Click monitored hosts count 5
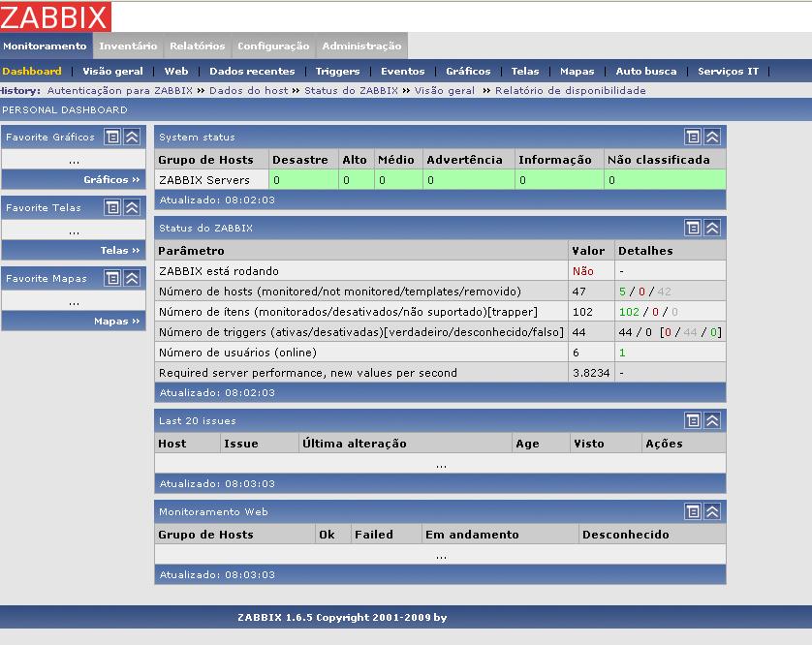The width and height of the screenshot is (812, 645). point(622,292)
